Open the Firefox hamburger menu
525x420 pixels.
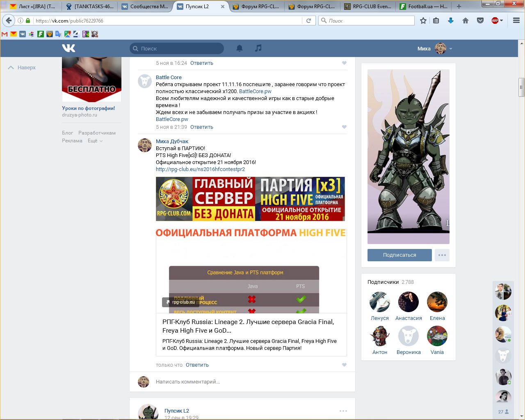click(x=516, y=21)
